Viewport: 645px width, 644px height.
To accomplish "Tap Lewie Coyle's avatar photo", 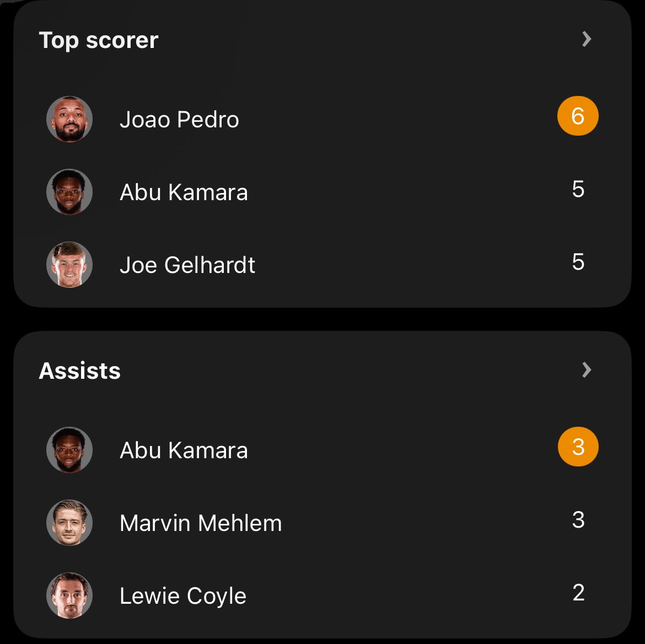I will pyautogui.click(x=69, y=595).
